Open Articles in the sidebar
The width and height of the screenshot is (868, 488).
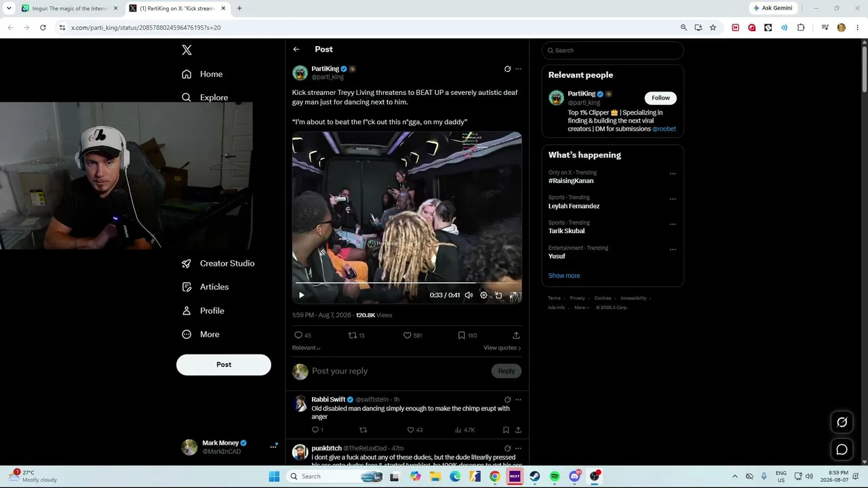[x=205, y=287]
